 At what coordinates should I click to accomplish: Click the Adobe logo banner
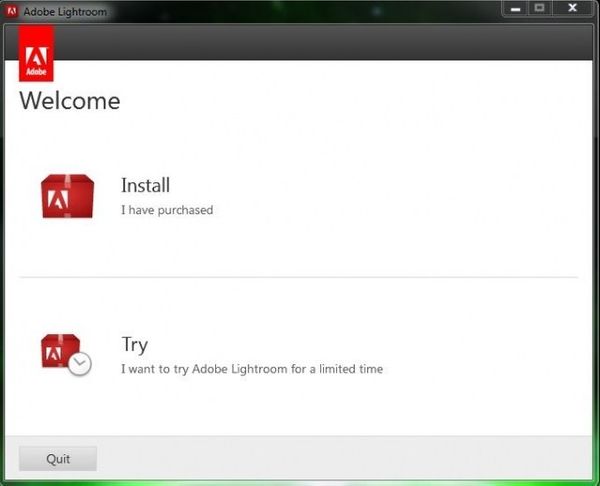[x=36, y=53]
